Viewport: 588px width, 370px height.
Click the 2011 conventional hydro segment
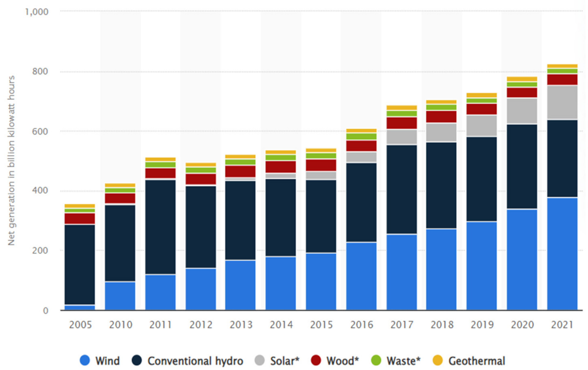pyautogui.click(x=160, y=227)
